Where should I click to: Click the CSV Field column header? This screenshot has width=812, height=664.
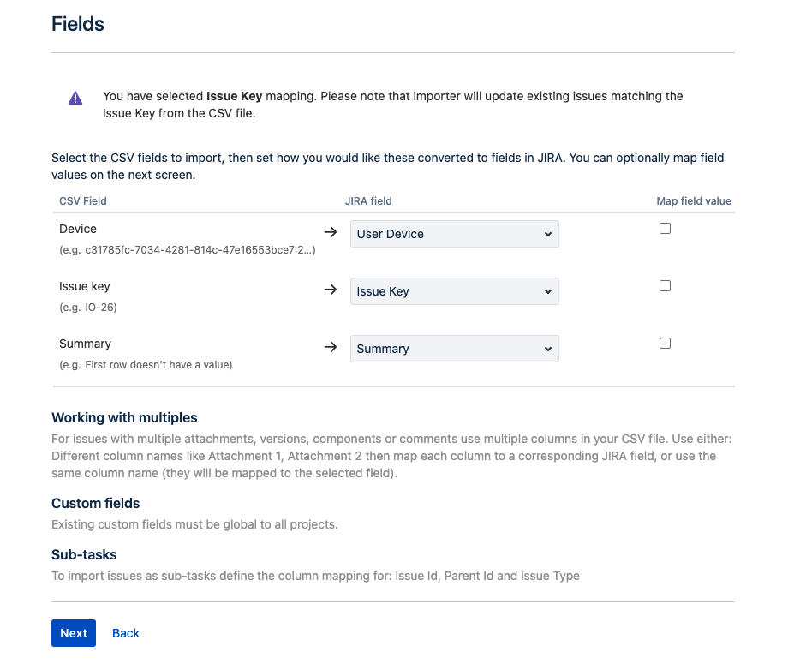pyautogui.click(x=83, y=201)
